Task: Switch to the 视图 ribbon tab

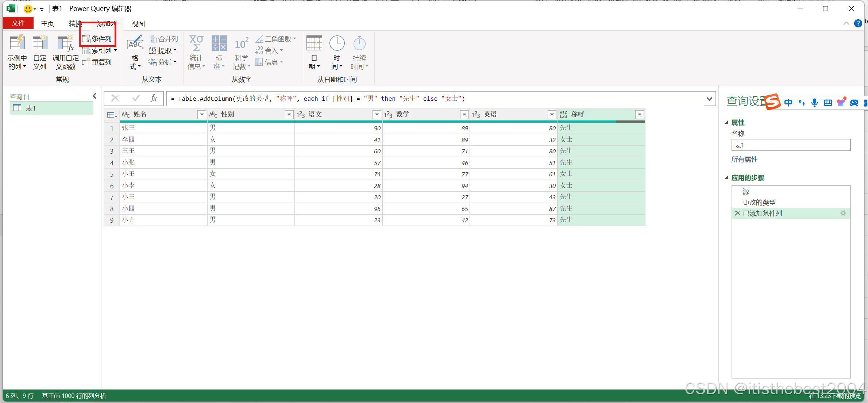Action: 138,24
